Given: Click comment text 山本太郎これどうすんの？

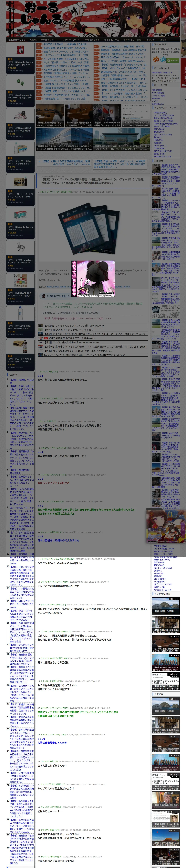Looking at the screenshot, I should click(52, 766).
